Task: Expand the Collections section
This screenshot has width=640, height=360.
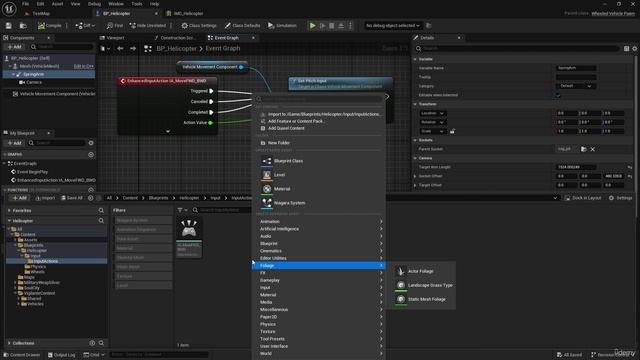Action: click(9, 343)
